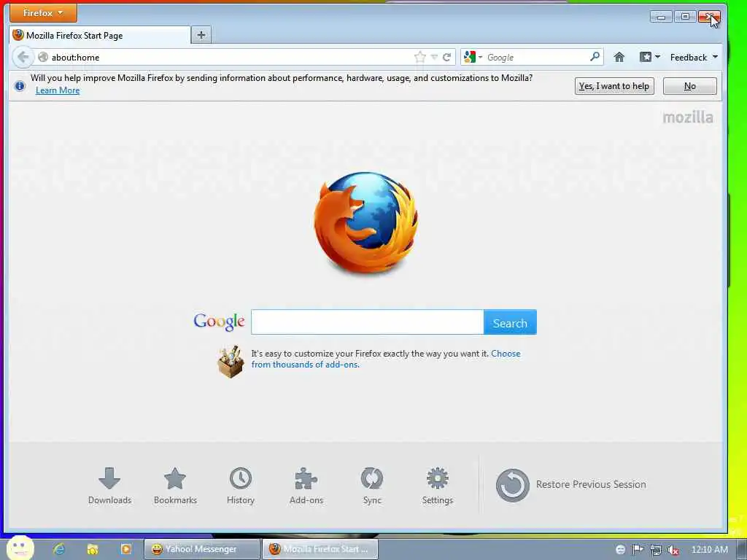This screenshot has width=747, height=560.
Task: Open the Feedback dropdown menu
Action: (694, 57)
